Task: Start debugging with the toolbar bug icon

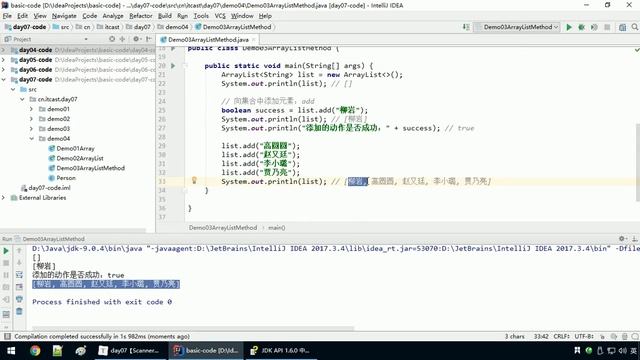Action: 581,27
